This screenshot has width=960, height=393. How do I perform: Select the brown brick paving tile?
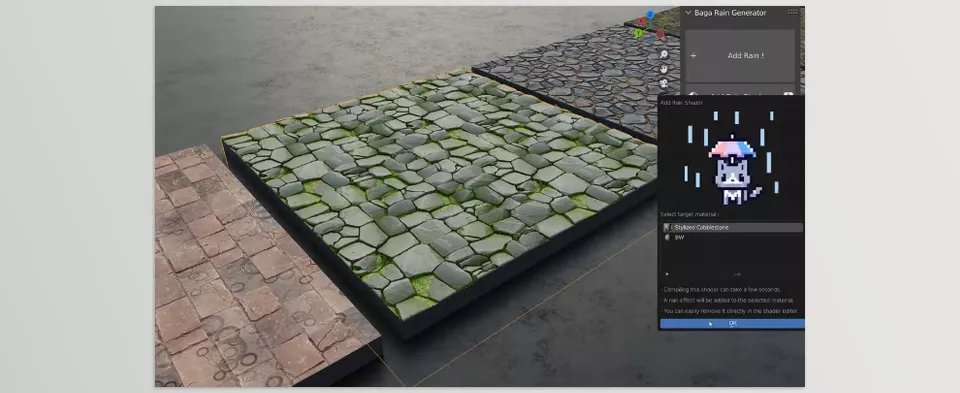(x=245, y=275)
